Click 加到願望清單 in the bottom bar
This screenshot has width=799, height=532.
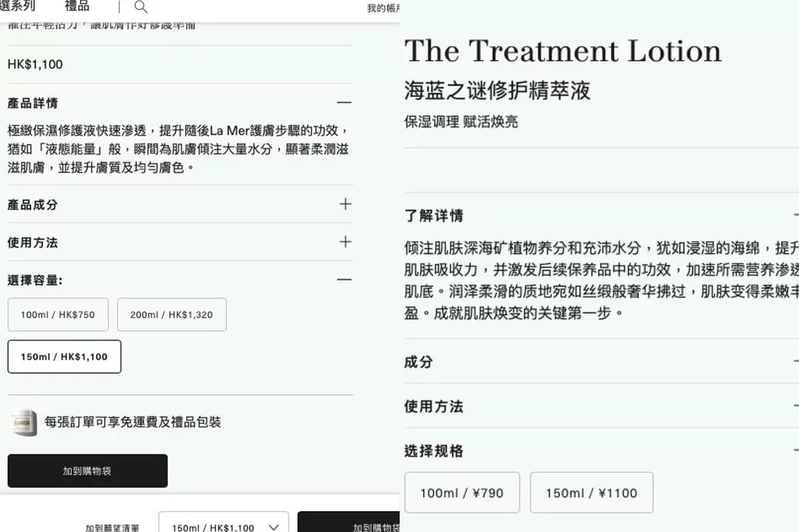click(112, 528)
